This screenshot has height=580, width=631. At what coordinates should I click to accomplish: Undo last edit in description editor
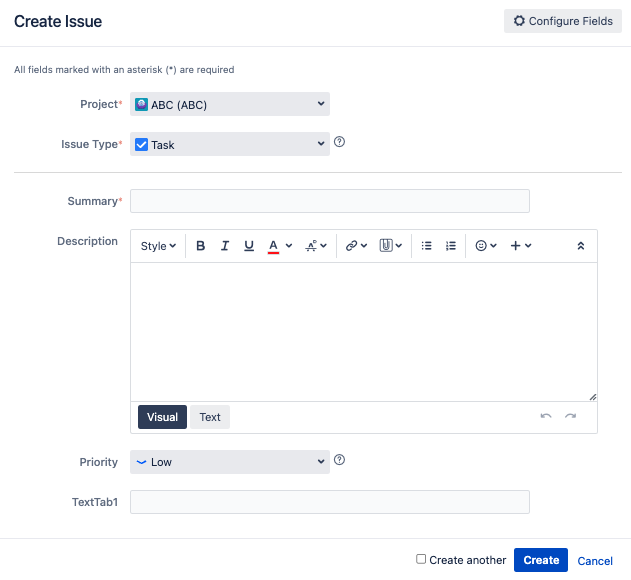pyautogui.click(x=546, y=416)
